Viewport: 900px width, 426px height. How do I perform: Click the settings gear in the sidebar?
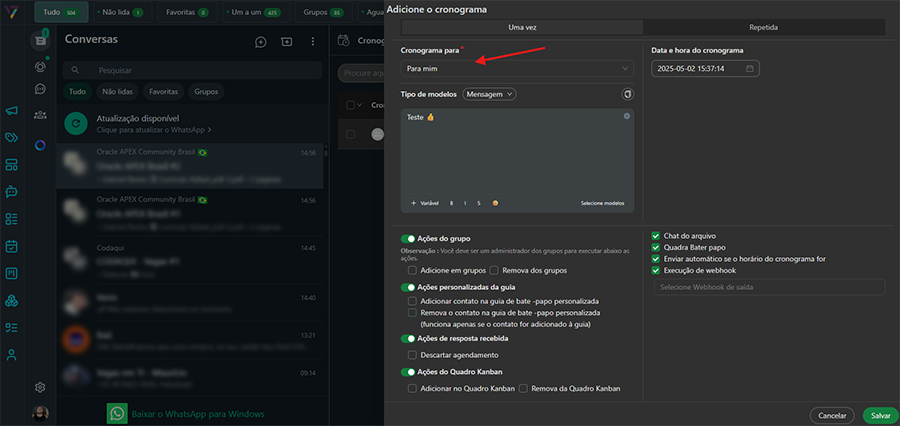(40, 387)
